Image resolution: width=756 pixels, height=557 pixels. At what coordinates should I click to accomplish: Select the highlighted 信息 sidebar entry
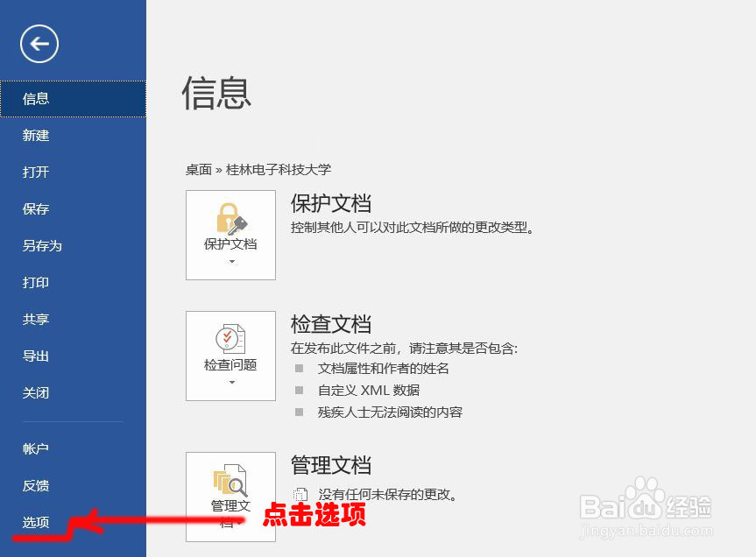(x=35, y=98)
